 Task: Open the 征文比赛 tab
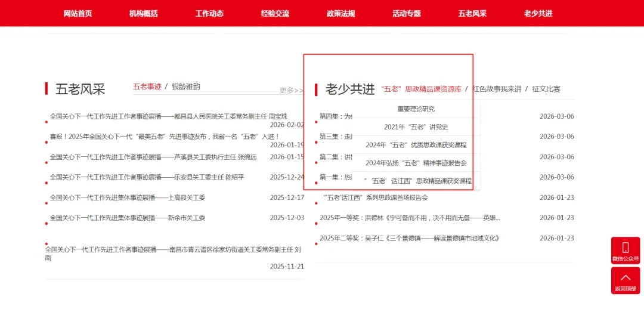click(x=546, y=89)
